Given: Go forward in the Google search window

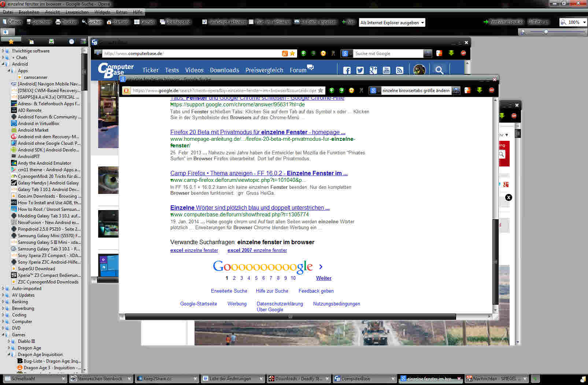Looking at the screenshot, I should [341, 90].
